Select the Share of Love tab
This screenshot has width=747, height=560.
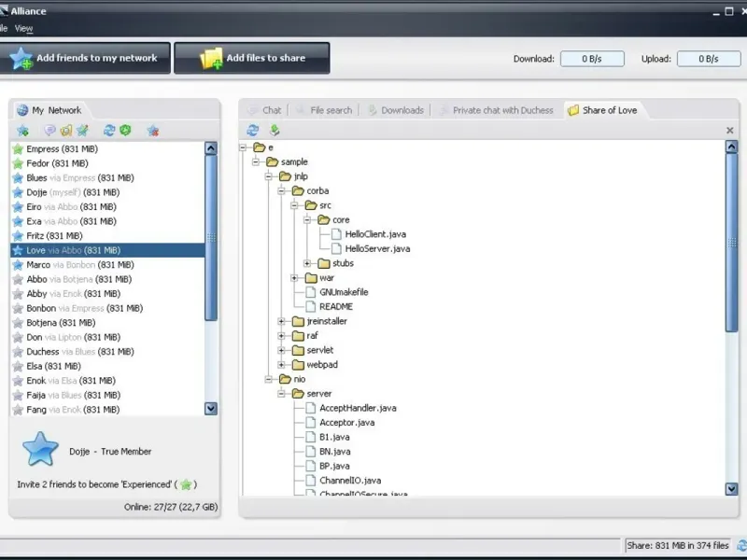[603, 110]
